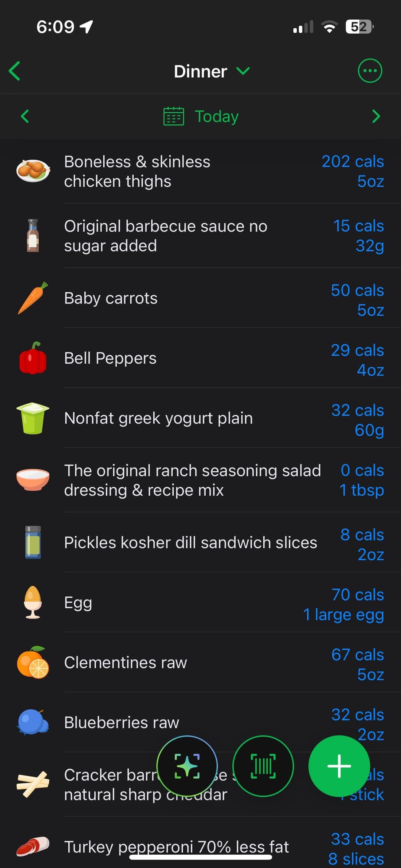Go to the next day
This screenshot has height=868, width=401.
(376, 116)
